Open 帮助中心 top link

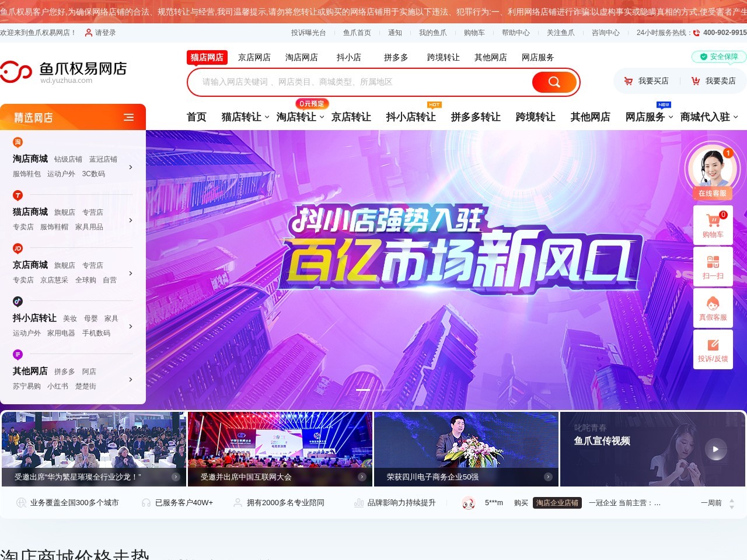pyautogui.click(x=516, y=33)
